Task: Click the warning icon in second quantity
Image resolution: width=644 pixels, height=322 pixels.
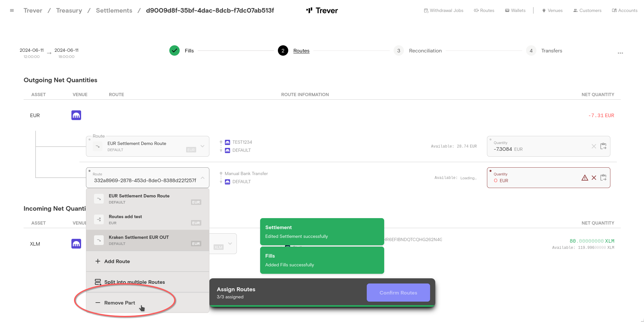Action: coord(585,178)
